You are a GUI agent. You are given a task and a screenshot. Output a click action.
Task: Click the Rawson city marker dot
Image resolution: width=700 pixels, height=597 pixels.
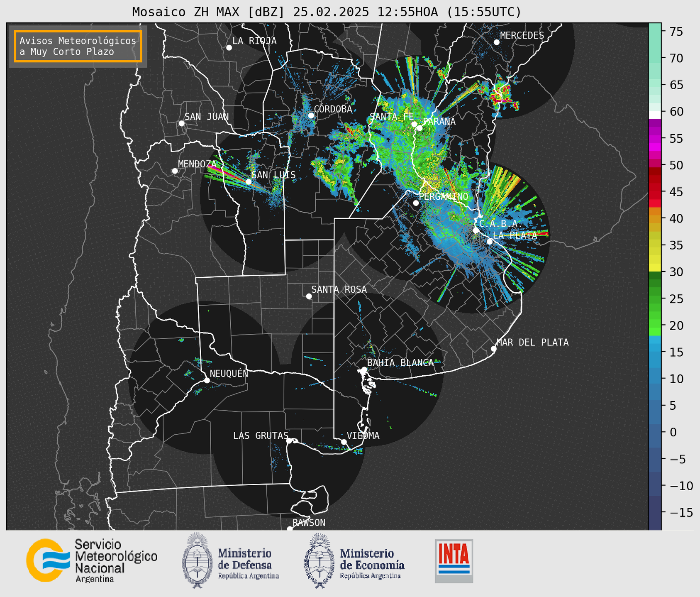point(290,529)
